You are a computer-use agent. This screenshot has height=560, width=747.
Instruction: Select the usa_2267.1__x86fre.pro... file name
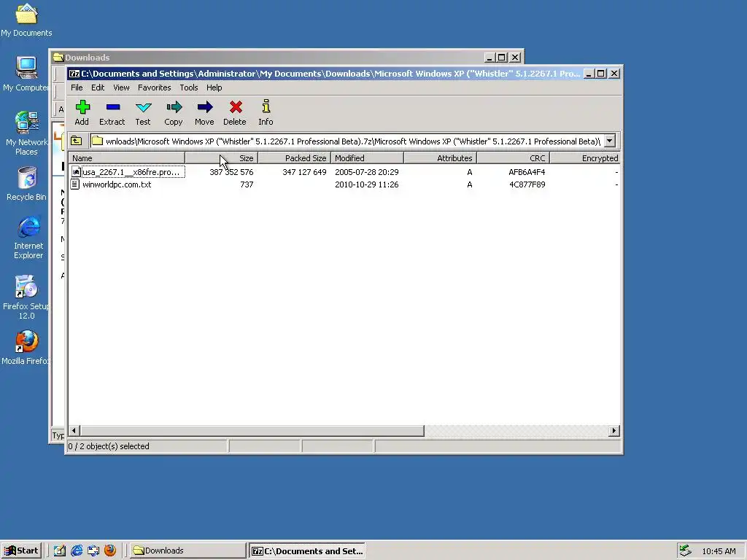[131, 172]
